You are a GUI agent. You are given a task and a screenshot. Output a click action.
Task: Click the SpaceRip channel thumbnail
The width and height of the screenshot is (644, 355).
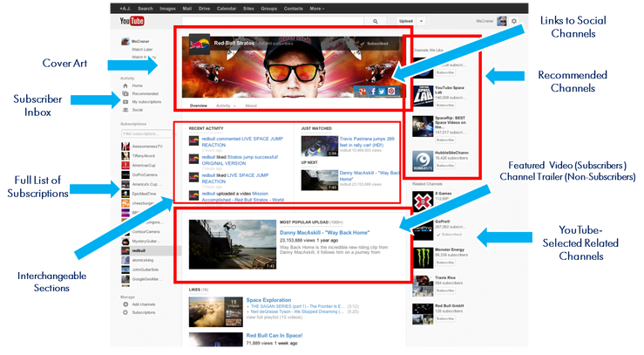(x=423, y=126)
